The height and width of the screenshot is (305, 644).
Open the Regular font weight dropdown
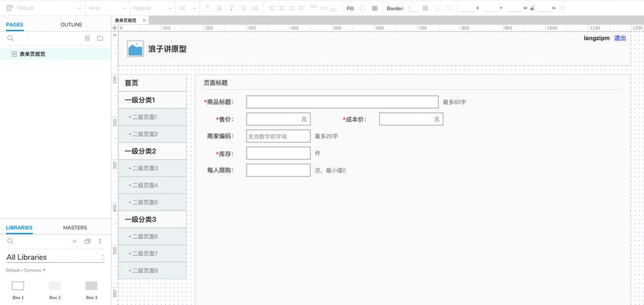(x=153, y=8)
